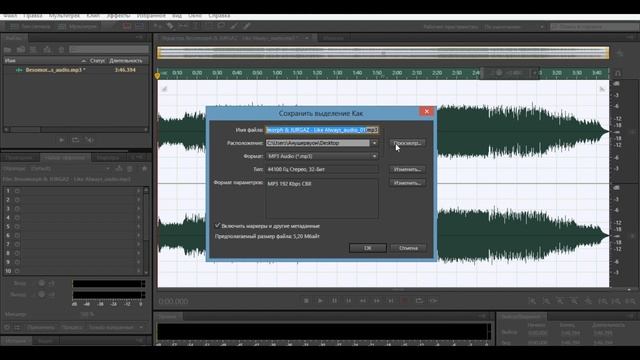The width and height of the screenshot is (640, 360).
Task: Open the Файл menu
Action: click(x=10, y=16)
